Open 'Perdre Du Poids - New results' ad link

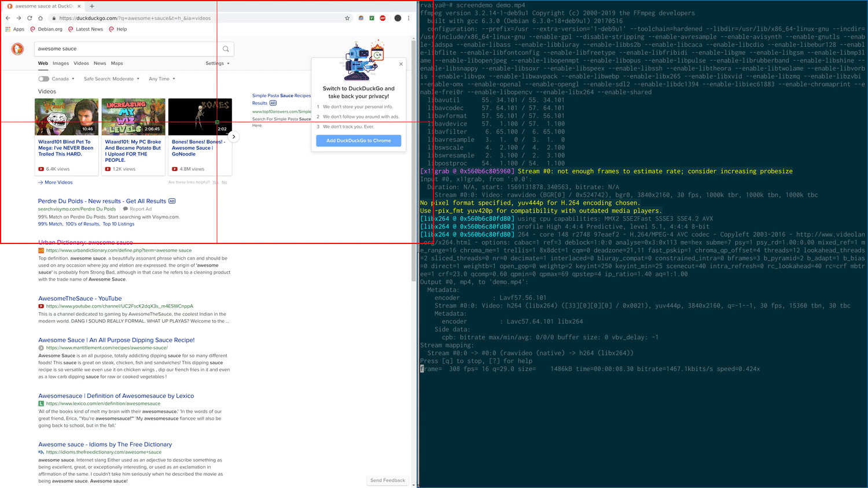pyautogui.click(x=102, y=201)
